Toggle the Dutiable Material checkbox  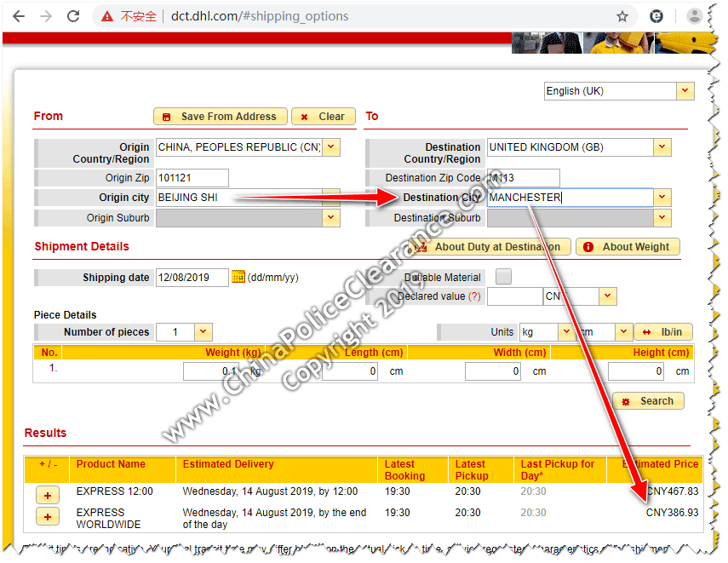pos(503,277)
